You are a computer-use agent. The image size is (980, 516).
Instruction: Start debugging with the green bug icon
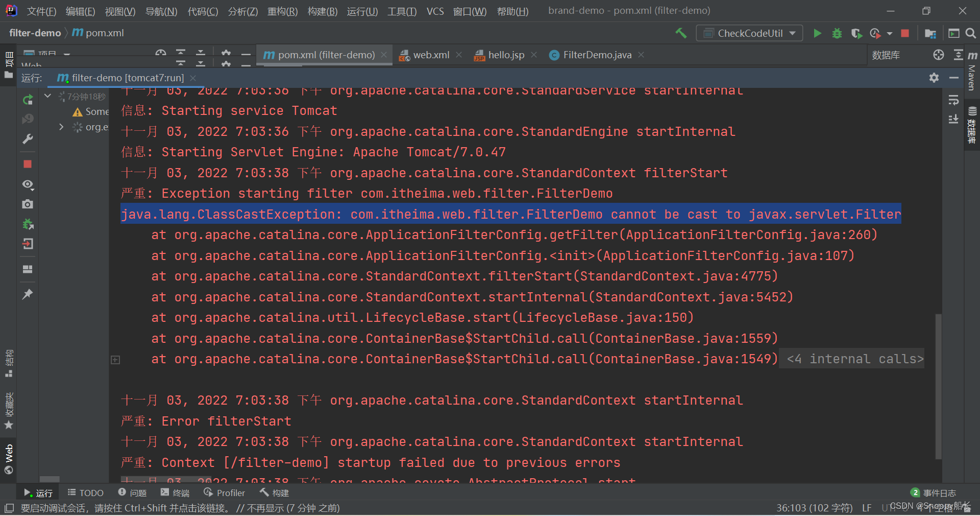coord(837,33)
